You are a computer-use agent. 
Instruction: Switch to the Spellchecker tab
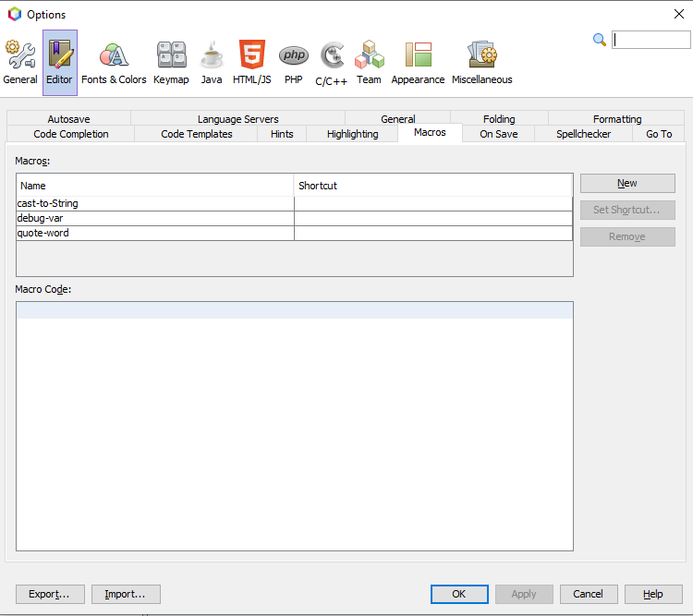tap(583, 134)
